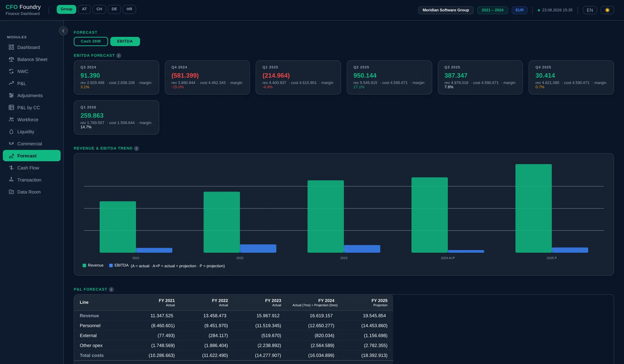
Task: Click Revenue value 19.545.854
Action: tap(374, 316)
